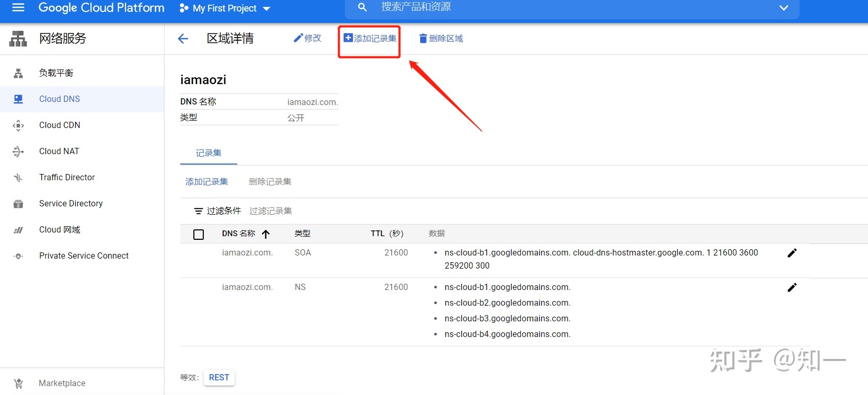The image size is (868, 395).
Task: Click the 网络服务 header title
Action: coord(63,38)
